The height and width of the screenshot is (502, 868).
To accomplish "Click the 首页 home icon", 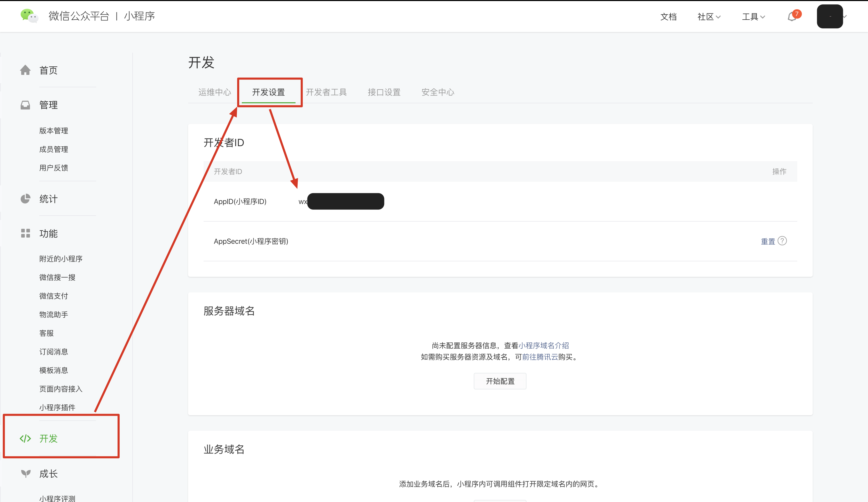I will point(25,70).
